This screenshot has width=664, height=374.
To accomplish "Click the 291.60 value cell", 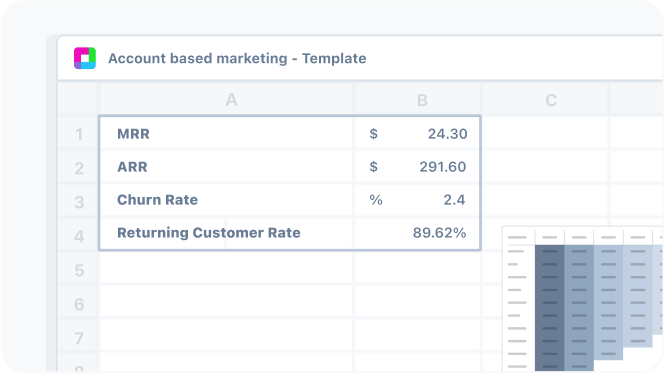I will point(417,166).
